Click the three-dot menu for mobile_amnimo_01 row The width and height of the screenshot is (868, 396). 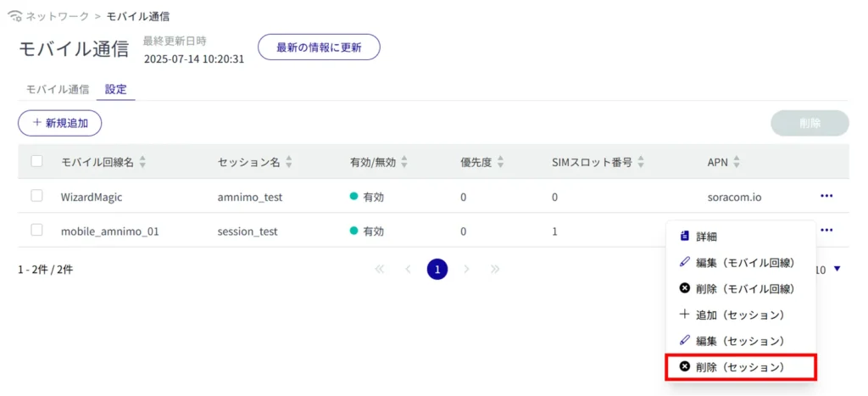[x=826, y=230]
